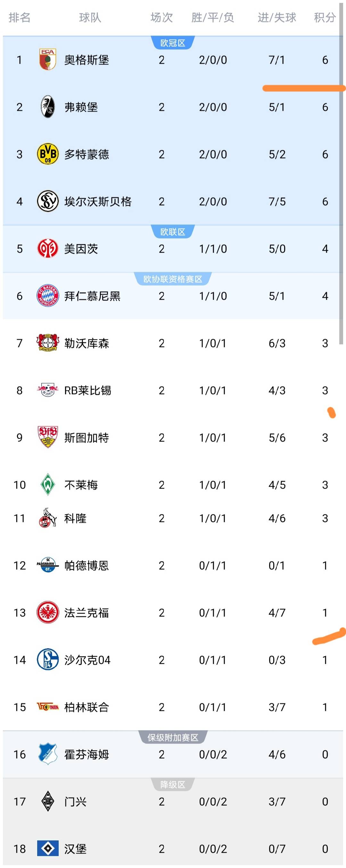The width and height of the screenshot is (346, 868).
Task: Tap the SC Freiburg club crest
Action: tap(47, 107)
